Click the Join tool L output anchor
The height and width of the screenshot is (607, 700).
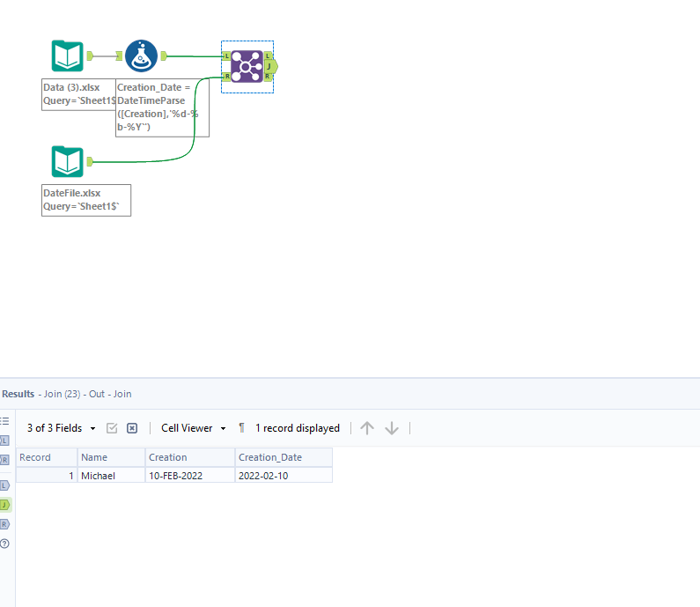tap(268, 56)
